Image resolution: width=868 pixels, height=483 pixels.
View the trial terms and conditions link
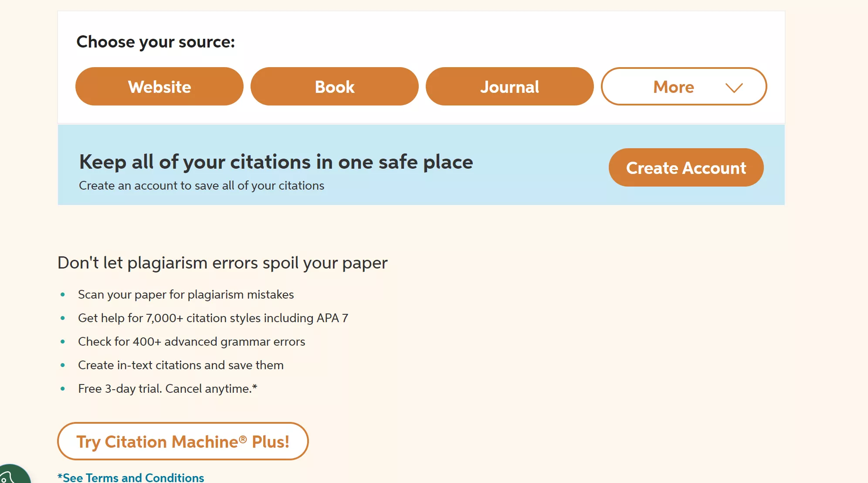point(131,478)
